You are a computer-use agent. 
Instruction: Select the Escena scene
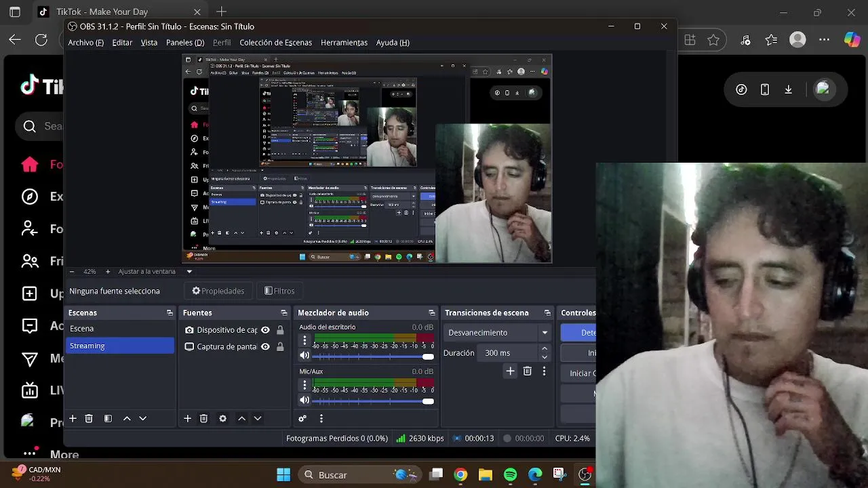(x=120, y=329)
